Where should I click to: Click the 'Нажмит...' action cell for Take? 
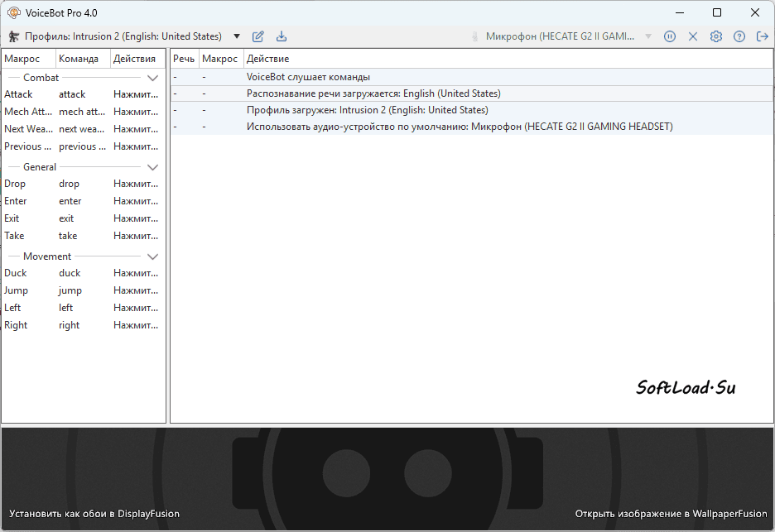coord(136,236)
